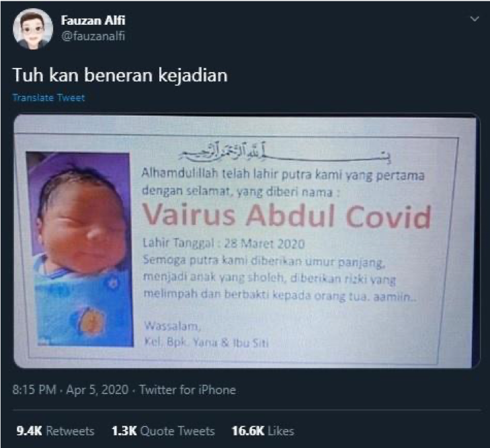Screen dimensions: 490x448
Task: Open the Twitter for iPhone source link
Action: pyautogui.click(x=188, y=389)
